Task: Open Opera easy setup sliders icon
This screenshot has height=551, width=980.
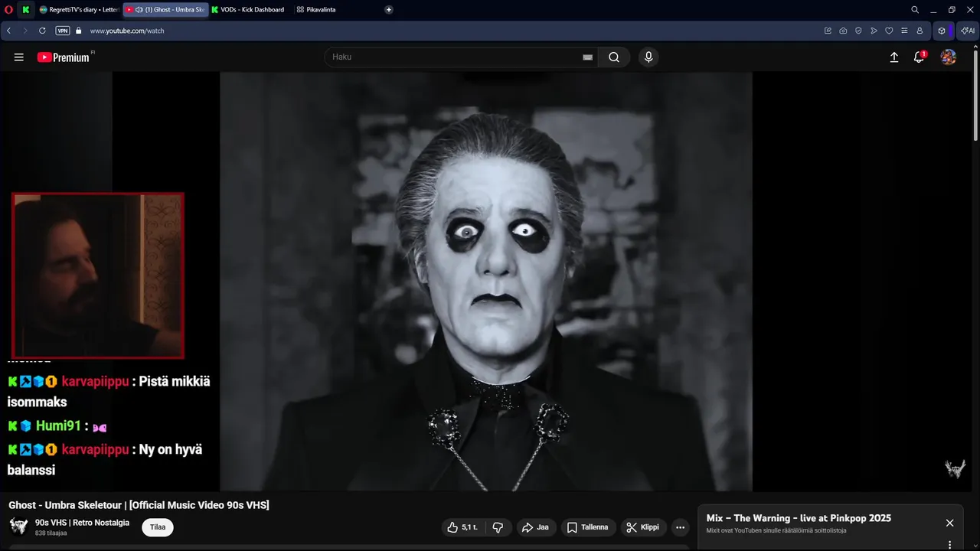Action: click(x=904, y=31)
